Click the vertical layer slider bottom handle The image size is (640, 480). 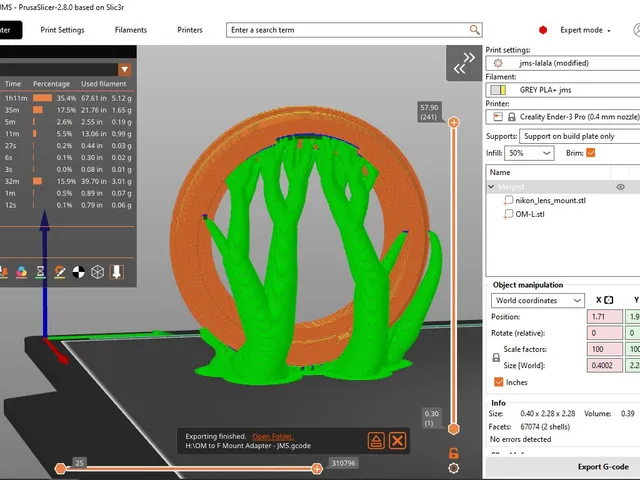(x=453, y=429)
